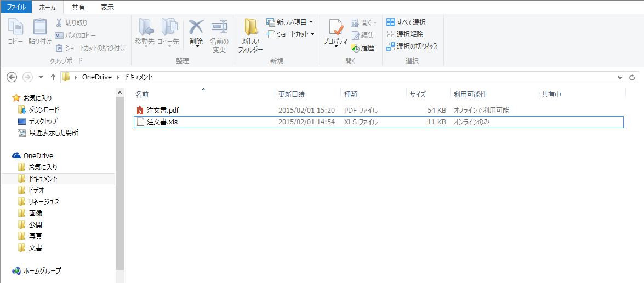The image size is (644, 283).
Task: Click the Properties (プロパティ) icon
Action: coord(335,27)
